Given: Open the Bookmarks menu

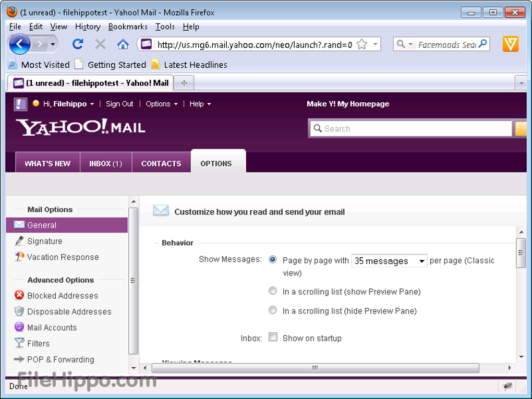Looking at the screenshot, I should coord(128,27).
